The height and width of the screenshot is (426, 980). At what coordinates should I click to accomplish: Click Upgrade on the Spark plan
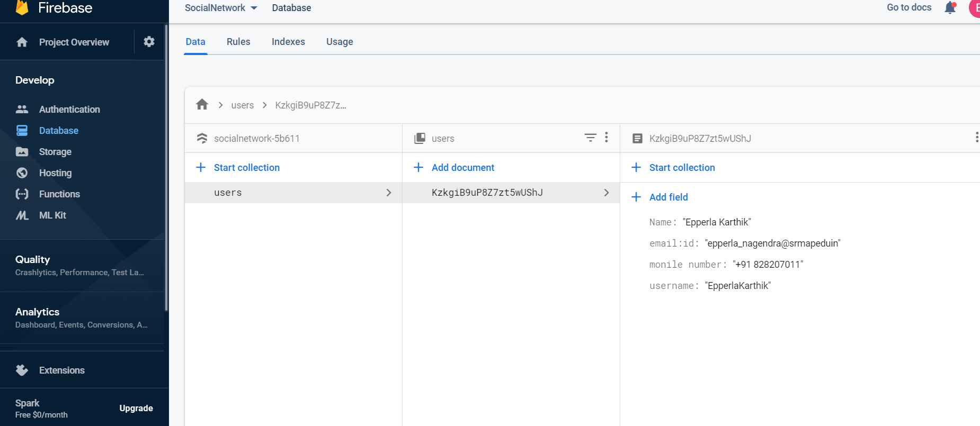click(136, 408)
